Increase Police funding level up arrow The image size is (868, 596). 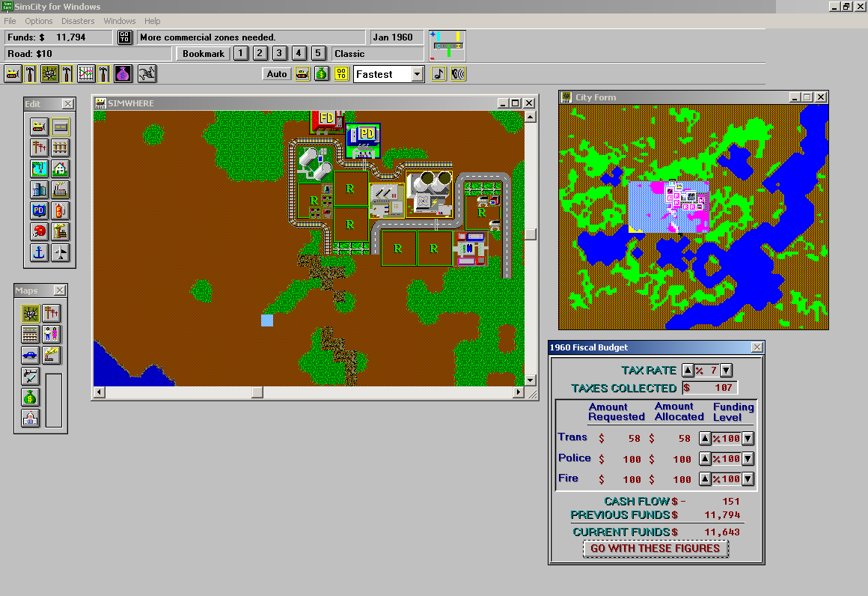(x=705, y=459)
